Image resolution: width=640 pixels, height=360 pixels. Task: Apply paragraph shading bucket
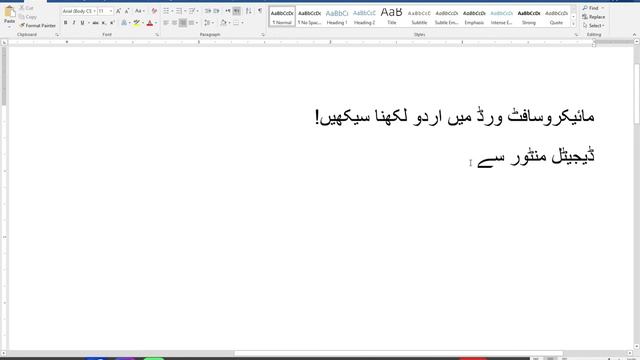223,23
